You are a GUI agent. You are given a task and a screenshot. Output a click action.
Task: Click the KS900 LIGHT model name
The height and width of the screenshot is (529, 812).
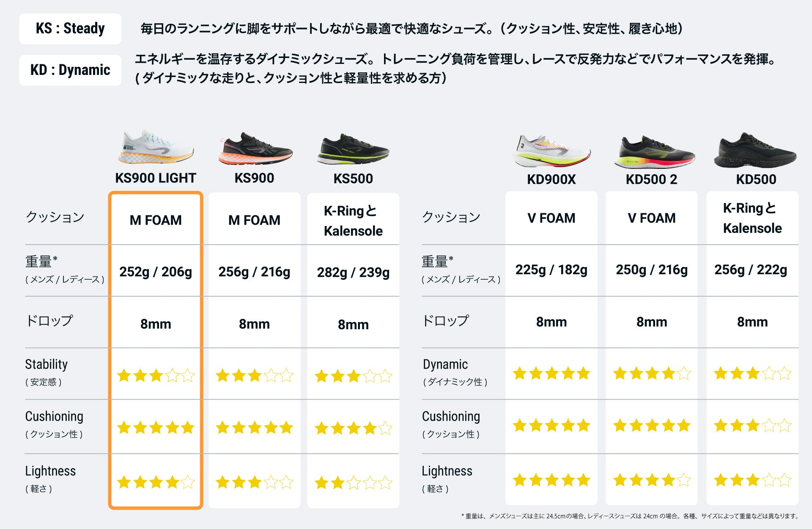156,178
